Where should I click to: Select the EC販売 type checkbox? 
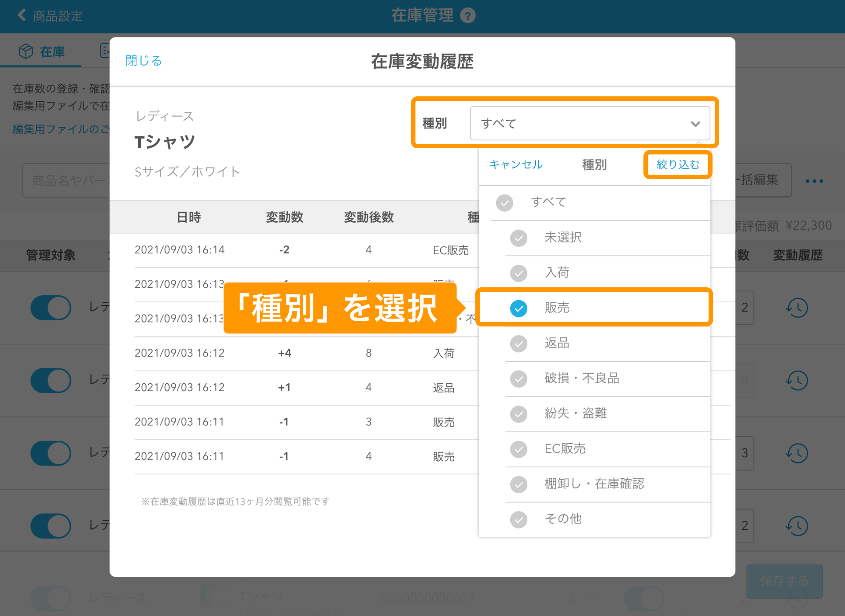click(518, 449)
